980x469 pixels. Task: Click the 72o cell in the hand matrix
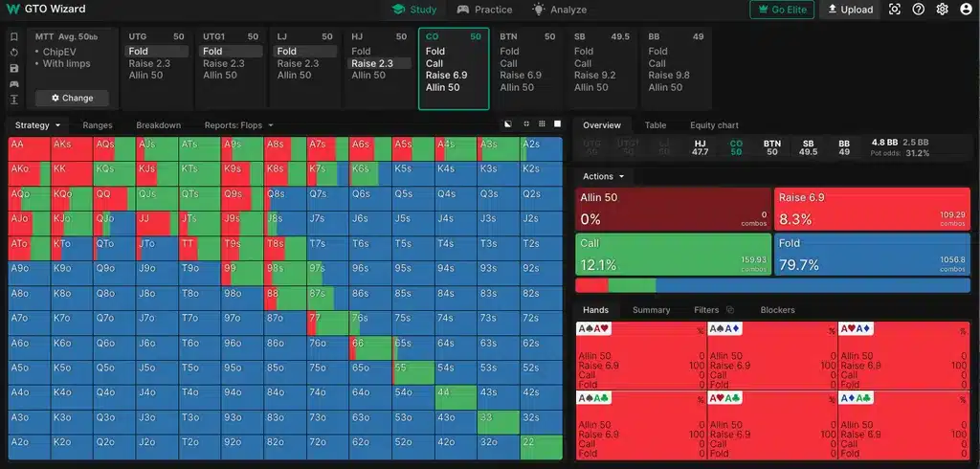point(327,448)
